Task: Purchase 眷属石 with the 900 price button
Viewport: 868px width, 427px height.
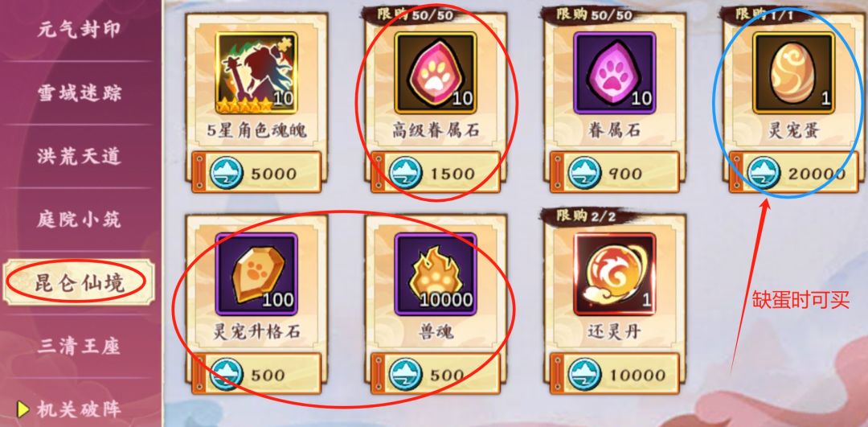Action: [x=615, y=173]
